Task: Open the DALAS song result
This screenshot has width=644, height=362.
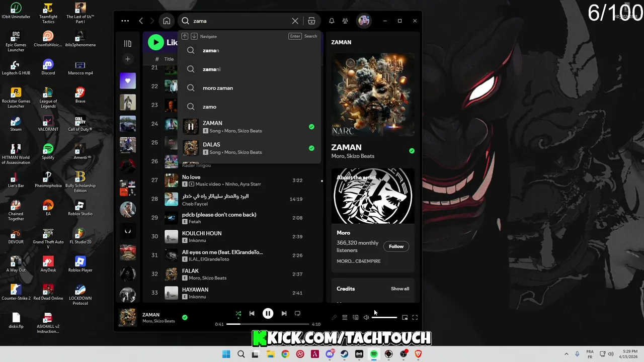Action: pos(249,148)
